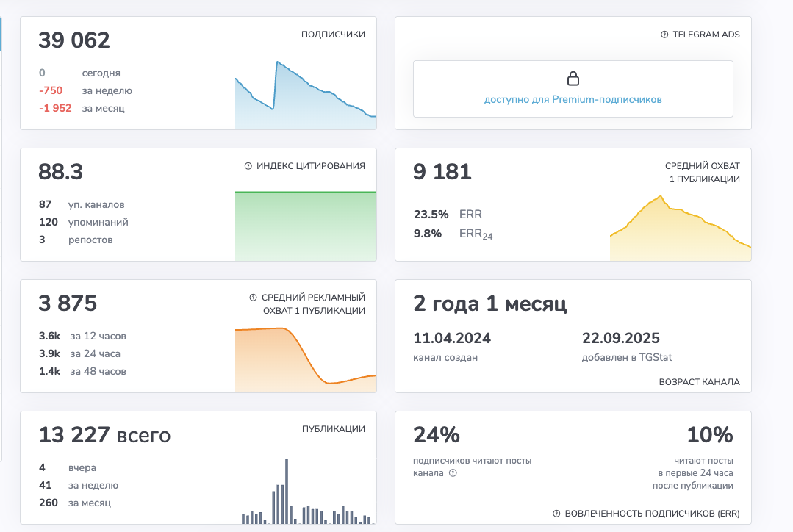Image resolution: width=793 pixels, height=532 pixels.
Task: Click the 'ВОЗРАСТ КАНАЛА' label
Action: [x=699, y=382]
